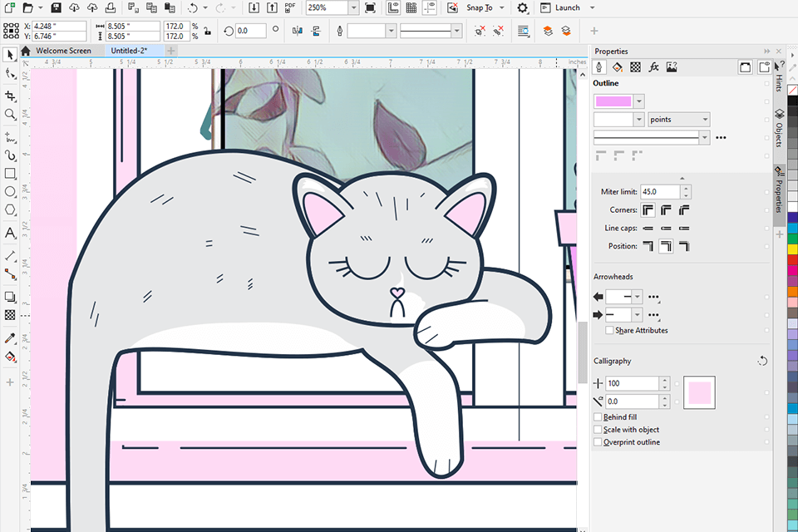Screen dimensions: 798x532
Task: Click the Save disk icon
Action: point(56,7)
